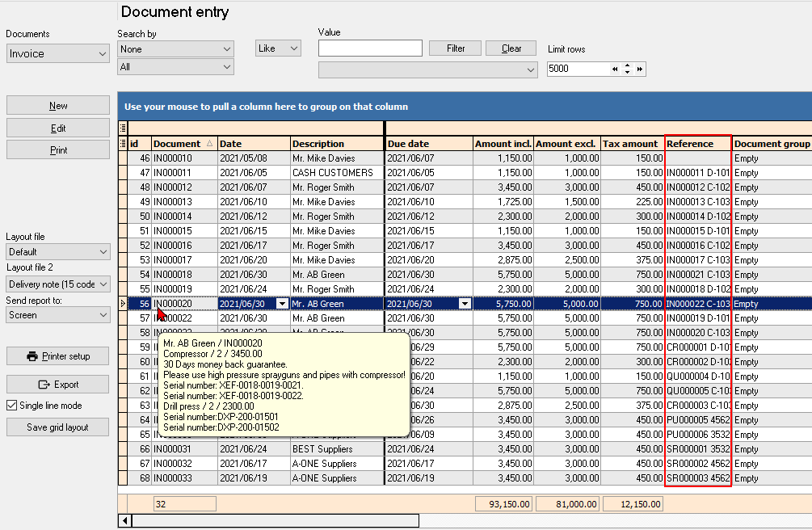Image resolution: width=812 pixels, height=530 pixels.
Task: Sort by the Document group column header
Action: [x=772, y=144]
